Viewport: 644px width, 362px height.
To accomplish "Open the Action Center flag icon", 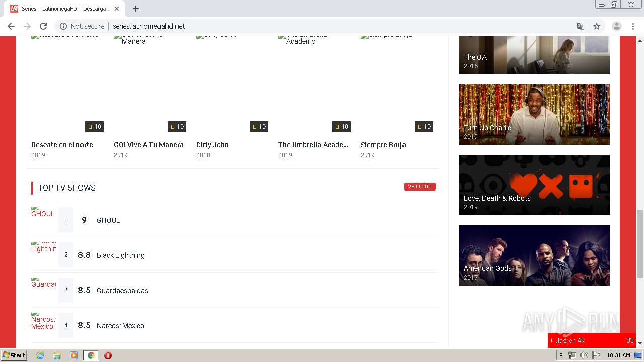I will click(596, 355).
